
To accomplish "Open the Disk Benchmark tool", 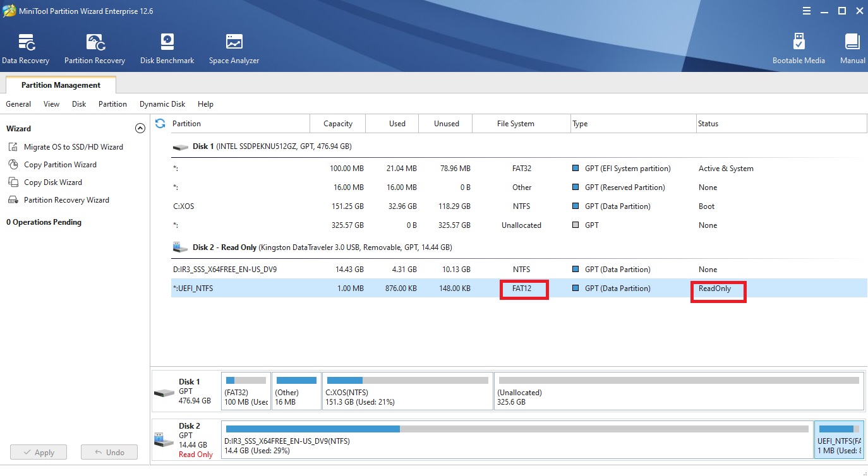I will [x=167, y=49].
